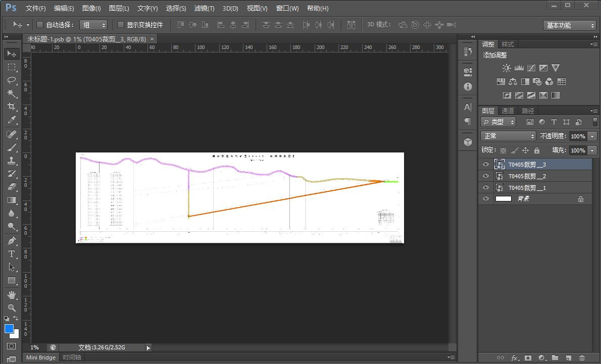
Task: Open the blend mode 正常 dropdown
Action: 508,136
